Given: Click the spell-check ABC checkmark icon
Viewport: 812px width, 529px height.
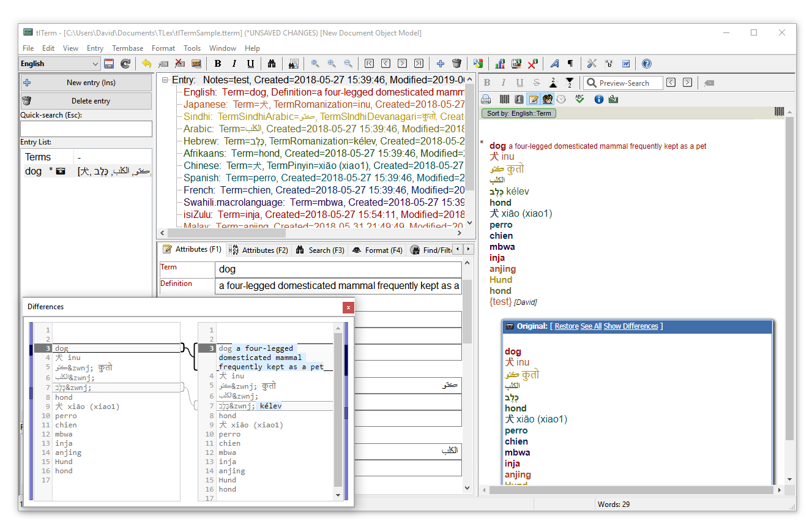Looking at the screenshot, I should 579,99.
